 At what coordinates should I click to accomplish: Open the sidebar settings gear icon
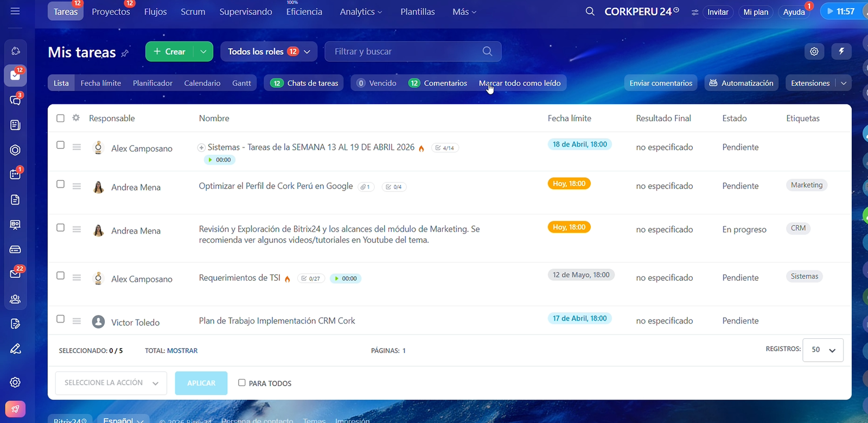click(x=15, y=382)
